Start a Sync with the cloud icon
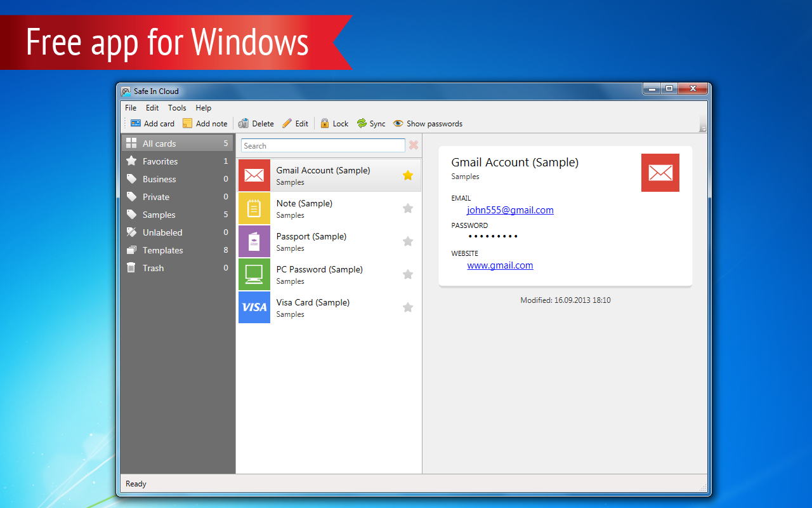This screenshot has width=812, height=508. [360, 123]
